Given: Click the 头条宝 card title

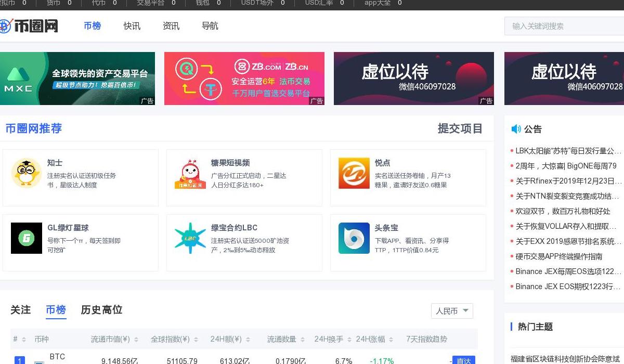Looking at the screenshot, I should 386,228.
